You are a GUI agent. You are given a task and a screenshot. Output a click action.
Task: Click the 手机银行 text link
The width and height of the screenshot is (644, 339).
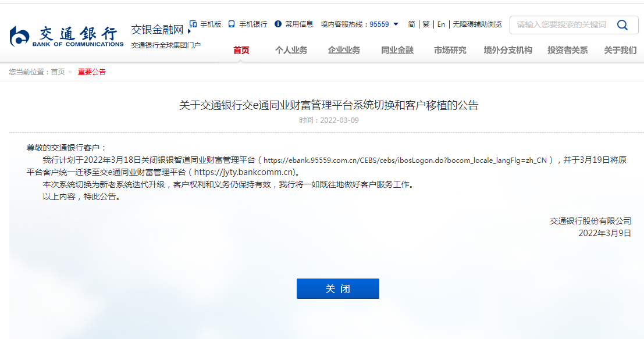(253, 24)
